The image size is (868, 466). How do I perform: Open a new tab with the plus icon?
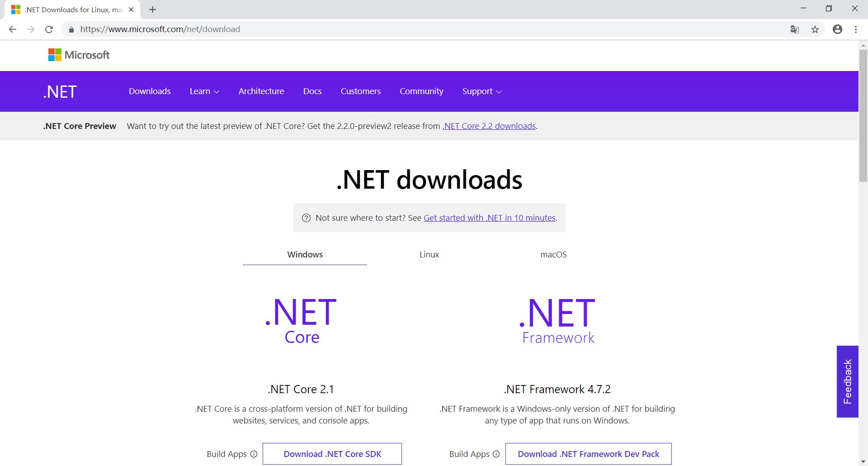click(152, 10)
